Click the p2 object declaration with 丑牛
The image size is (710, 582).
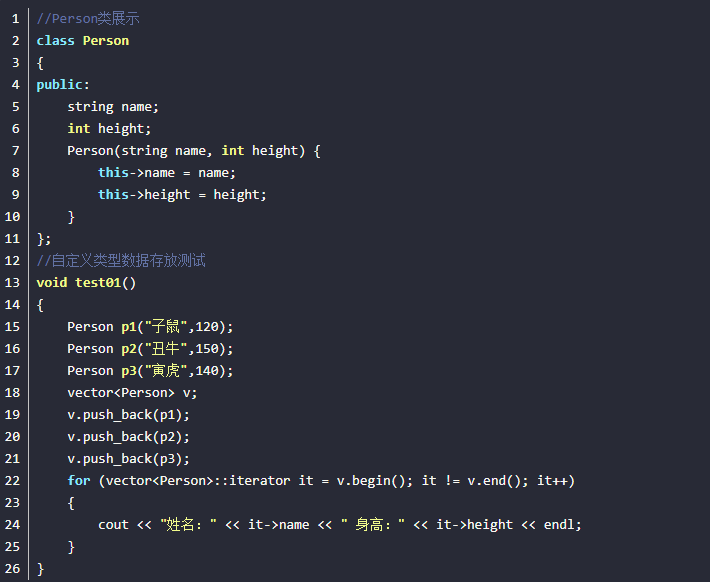pos(150,349)
